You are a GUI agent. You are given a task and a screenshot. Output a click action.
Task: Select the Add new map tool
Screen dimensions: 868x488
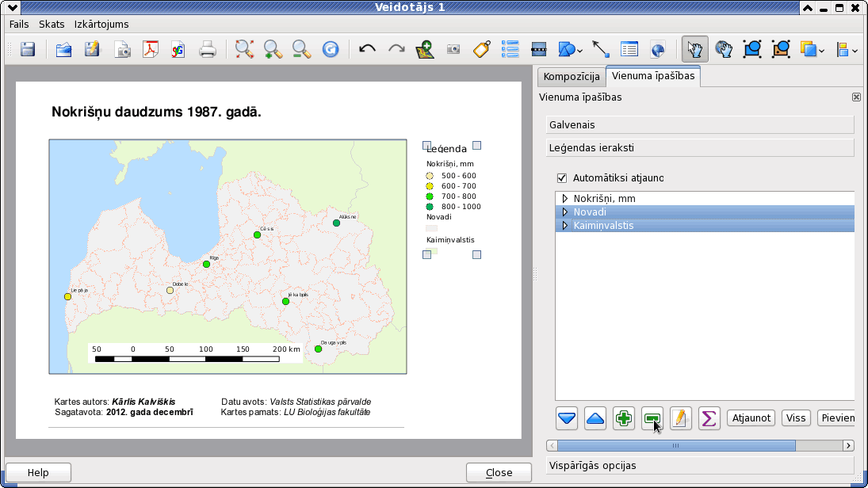(x=425, y=50)
